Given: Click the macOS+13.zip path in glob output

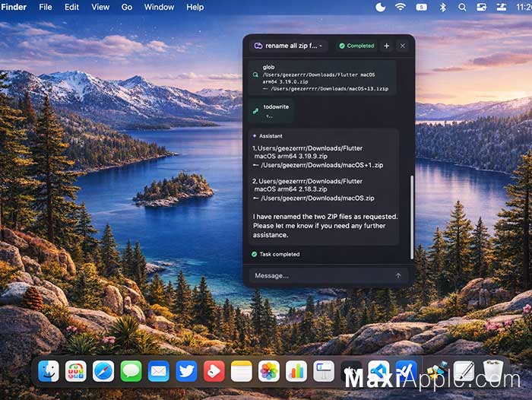Looking at the screenshot, I should coord(329,89).
